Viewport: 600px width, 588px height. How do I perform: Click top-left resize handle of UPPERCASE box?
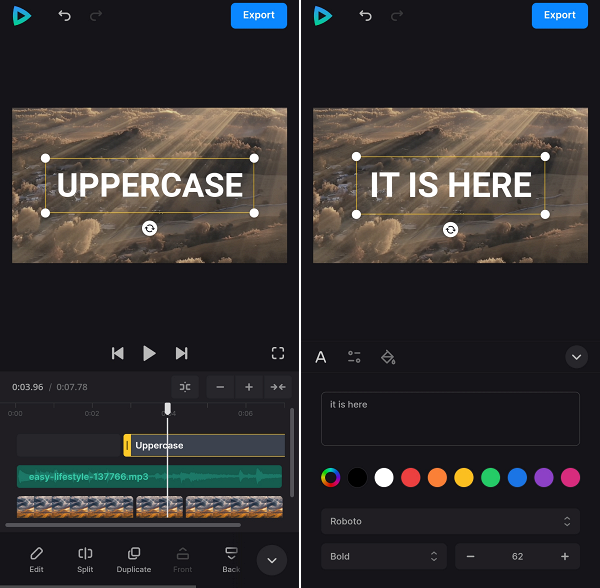45,158
